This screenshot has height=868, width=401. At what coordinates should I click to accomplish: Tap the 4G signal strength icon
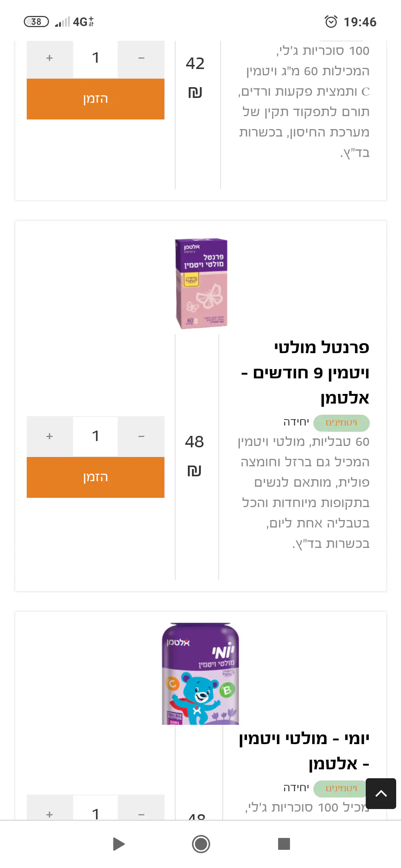pyautogui.click(x=74, y=22)
